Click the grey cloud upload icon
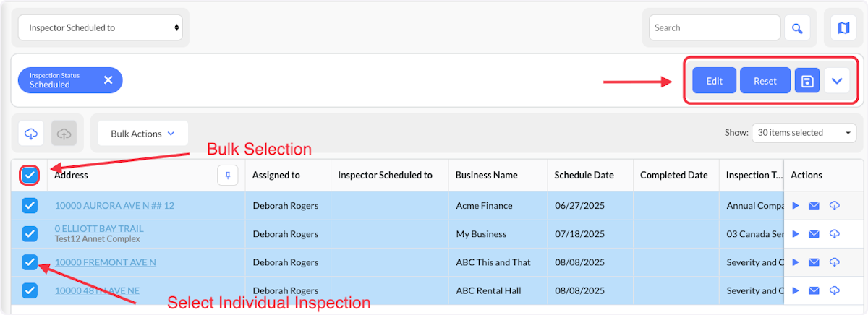 tap(64, 134)
